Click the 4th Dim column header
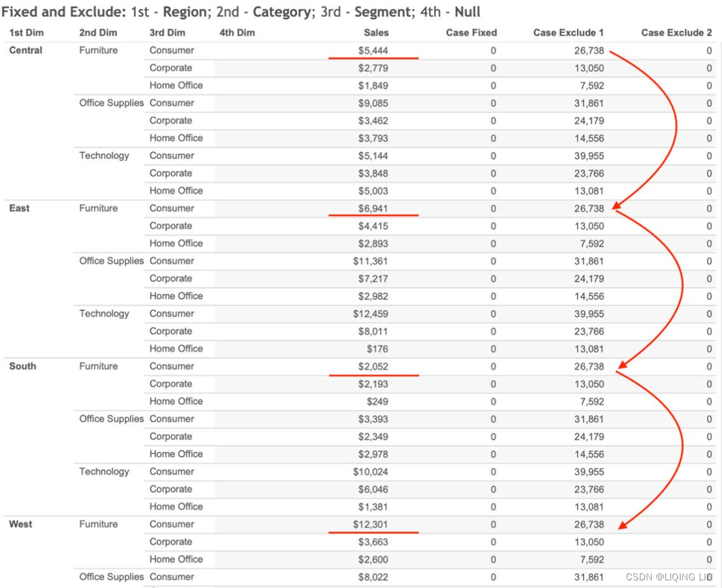This screenshot has height=588, width=722. [x=237, y=32]
